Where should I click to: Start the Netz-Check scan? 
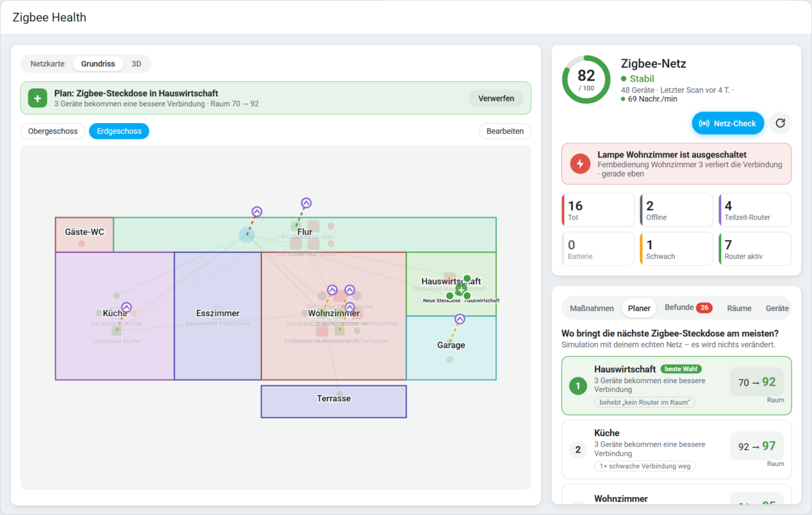728,123
